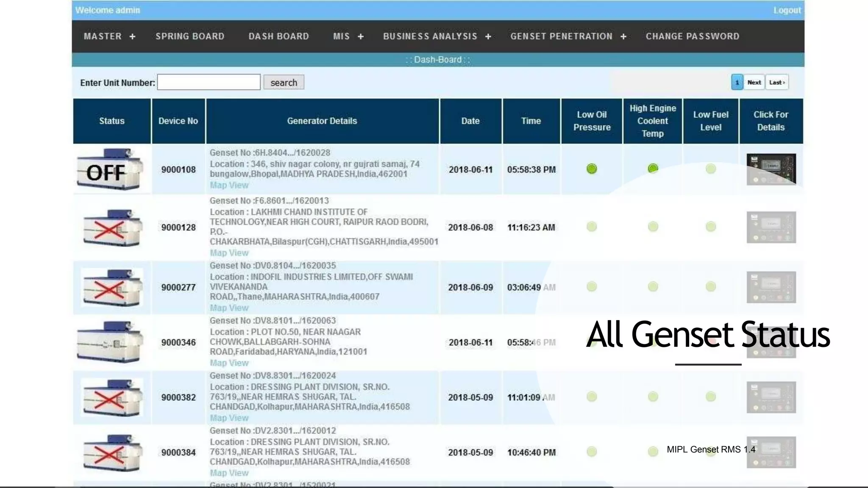Image resolution: width=868 pixels, height=488 pixels.
Task: Click the generator status icon for 9000346
Action: pyautogui.click(x=111, y=342)
